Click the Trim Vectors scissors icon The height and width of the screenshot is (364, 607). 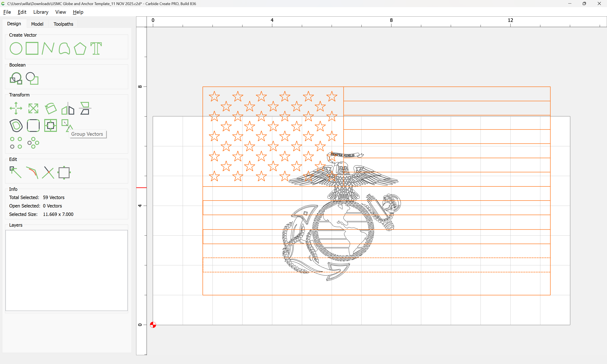point(48,172)
